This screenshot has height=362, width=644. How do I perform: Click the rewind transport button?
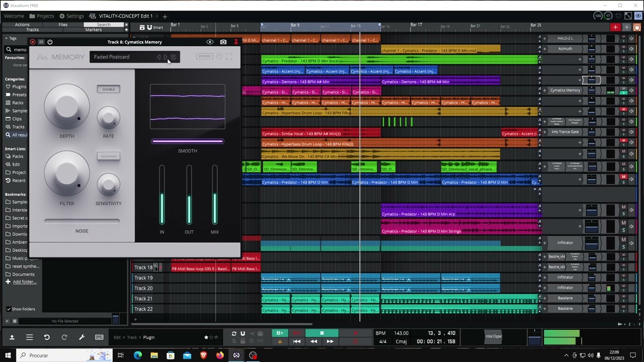(x=313, y=341)
